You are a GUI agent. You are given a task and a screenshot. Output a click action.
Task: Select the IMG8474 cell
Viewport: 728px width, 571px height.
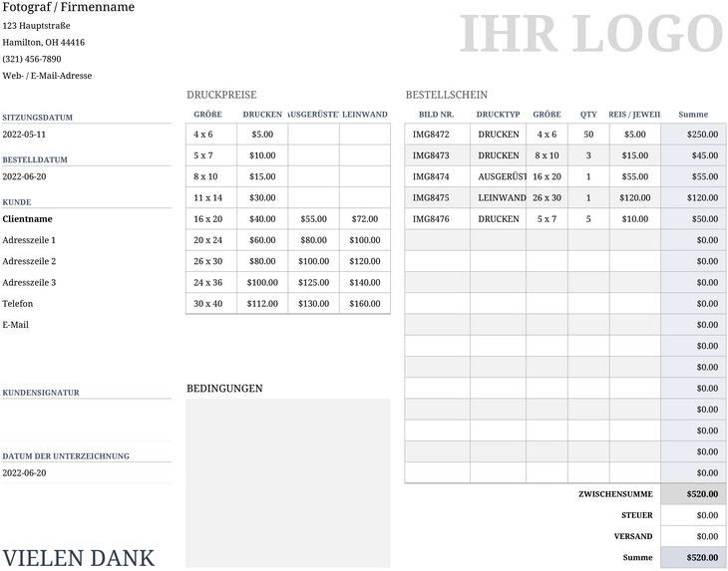tap(438, 176)
